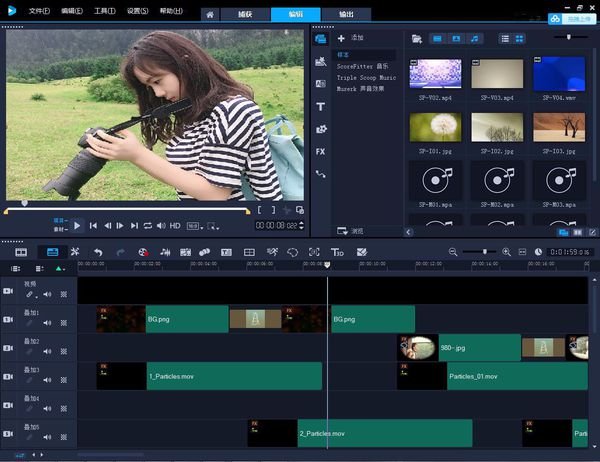
Task: Click the thumbnail size slider in library
Action: [570, 38]
